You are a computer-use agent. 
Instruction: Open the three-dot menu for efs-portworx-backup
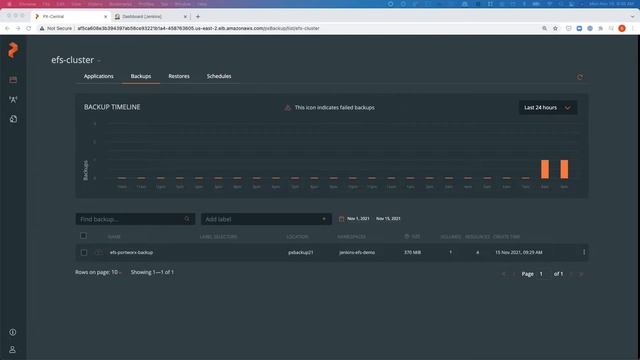click(x=584, y=252)
